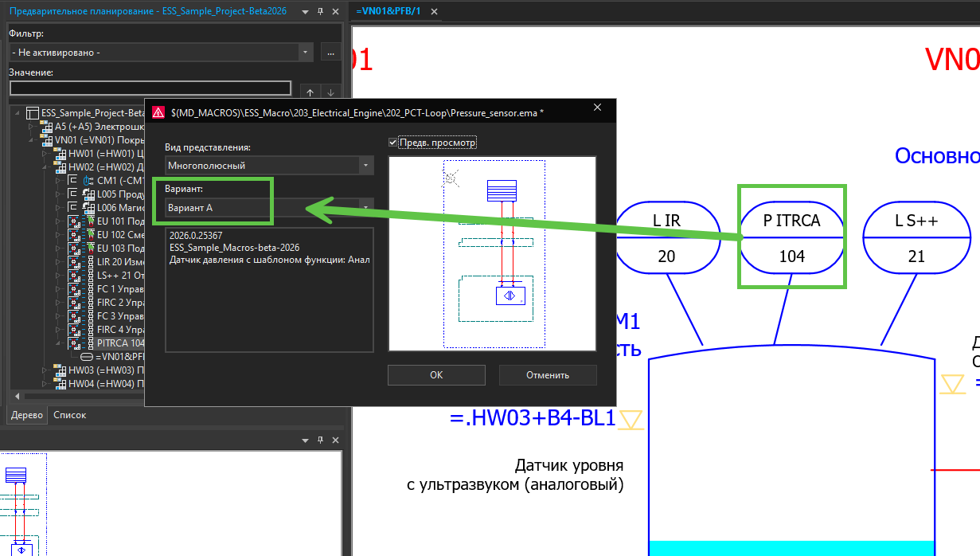The height and width of the screenshot is (556, 980).
Task: Click the ESS_Sample_Project root node icon
Action: tap(33, 113)
